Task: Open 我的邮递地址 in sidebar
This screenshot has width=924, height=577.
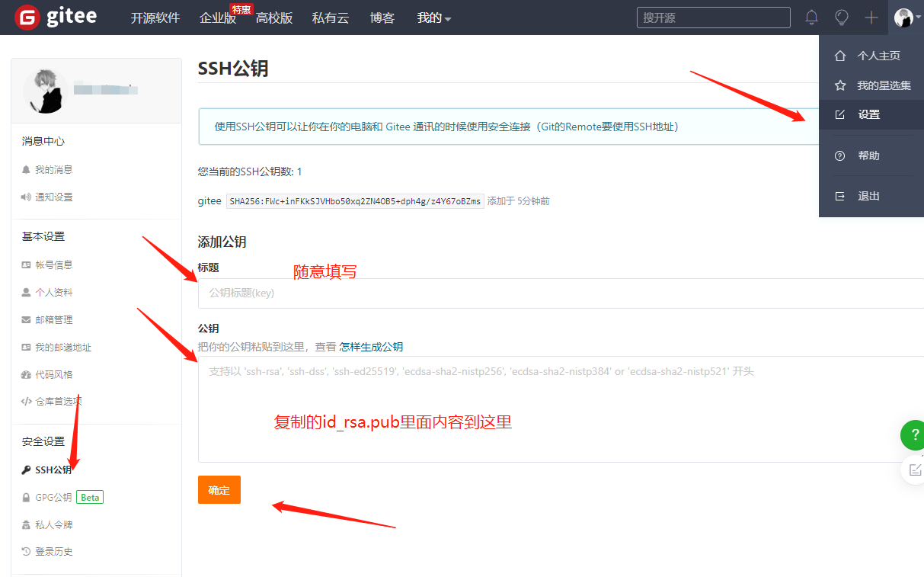Action: point(63,347)
